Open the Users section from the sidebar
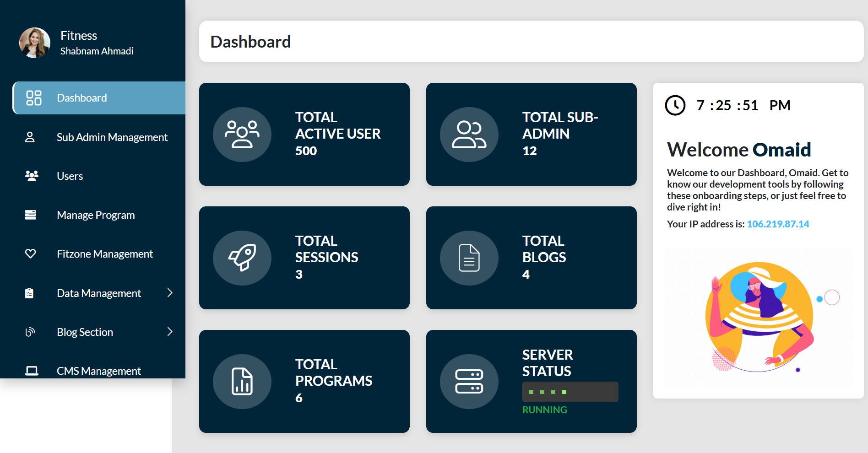This screenshot has height=453, width=868. click(x=70, y=175)
